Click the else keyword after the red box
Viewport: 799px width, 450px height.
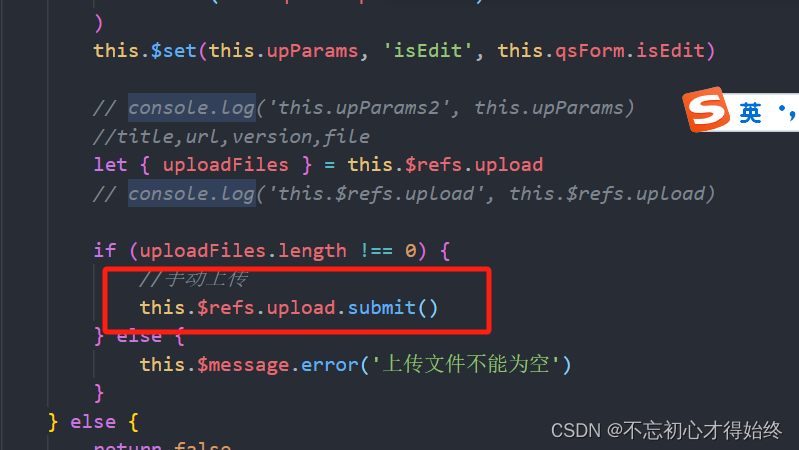pos(139,336)
